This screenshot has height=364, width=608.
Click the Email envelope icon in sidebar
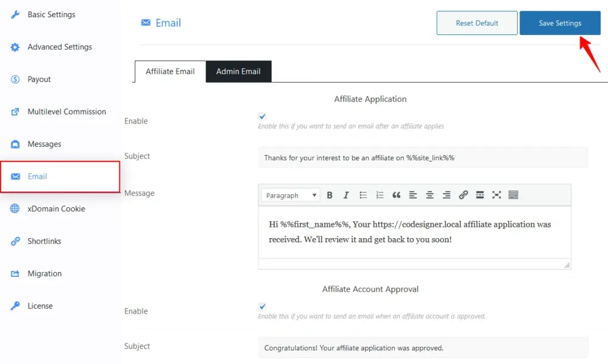click(15, 177)
